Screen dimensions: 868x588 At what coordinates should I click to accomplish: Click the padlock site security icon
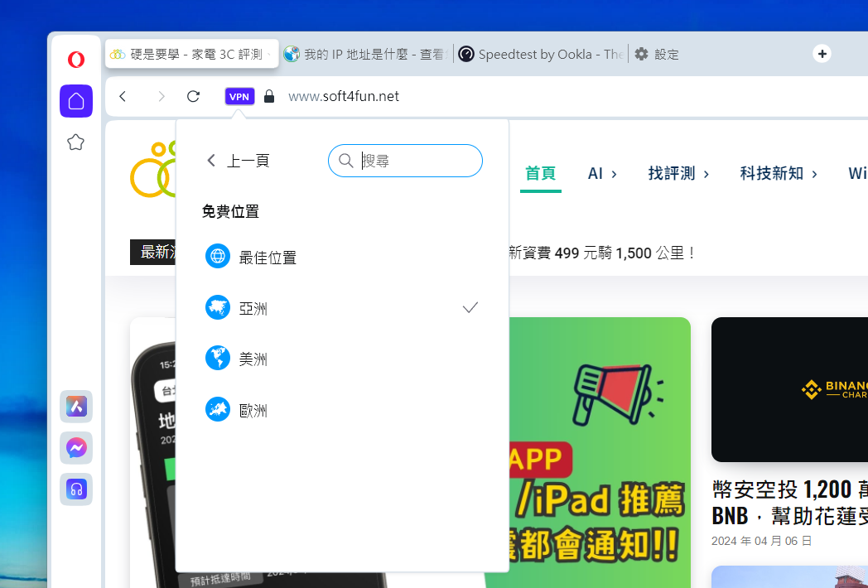point(268,97)
